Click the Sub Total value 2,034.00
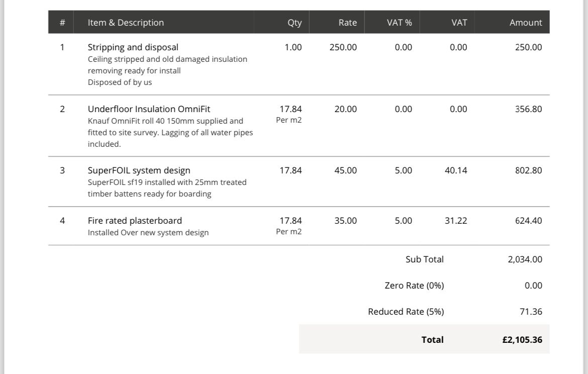 525,259
